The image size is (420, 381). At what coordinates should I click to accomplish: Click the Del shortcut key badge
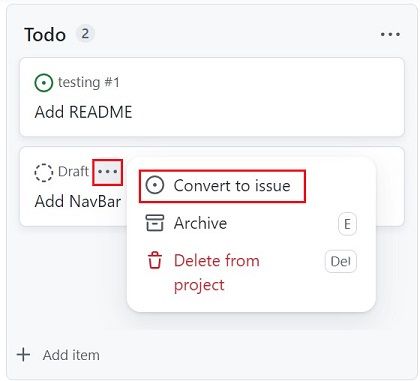click(341, 261)
